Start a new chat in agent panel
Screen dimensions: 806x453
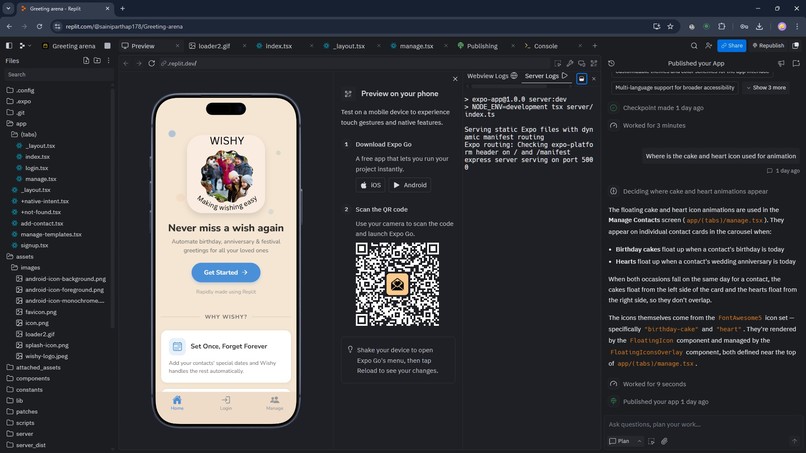tap(796, 63)
